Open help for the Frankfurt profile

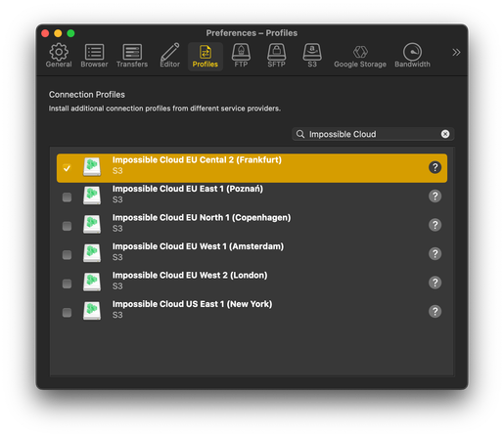435,167
